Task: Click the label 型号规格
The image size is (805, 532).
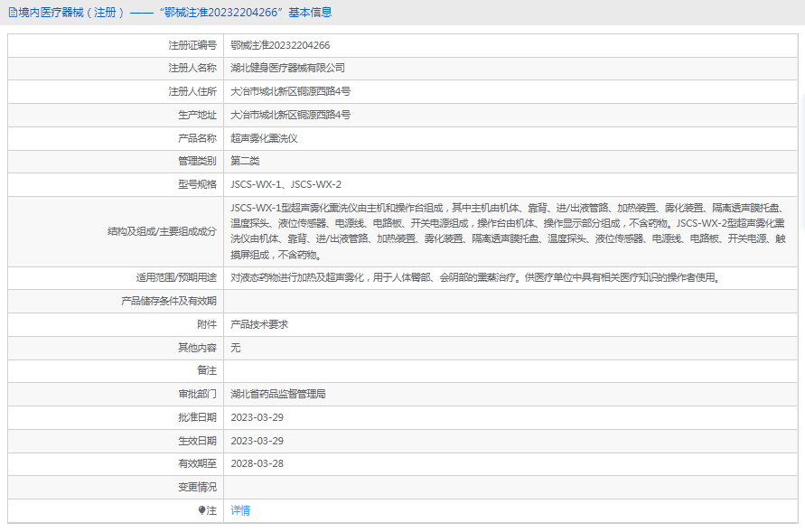Action: pos(198,184)
